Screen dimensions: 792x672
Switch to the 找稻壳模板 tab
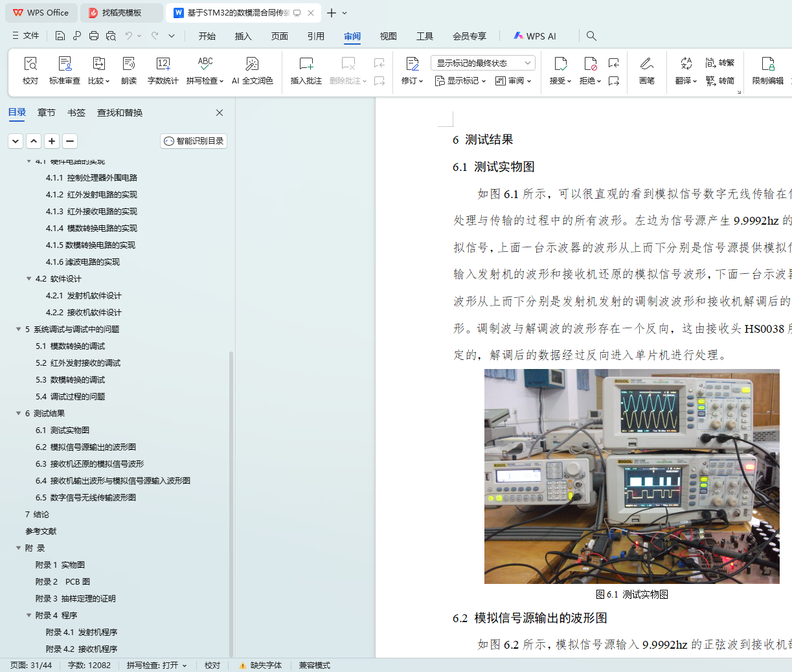[x=122, y=13]
